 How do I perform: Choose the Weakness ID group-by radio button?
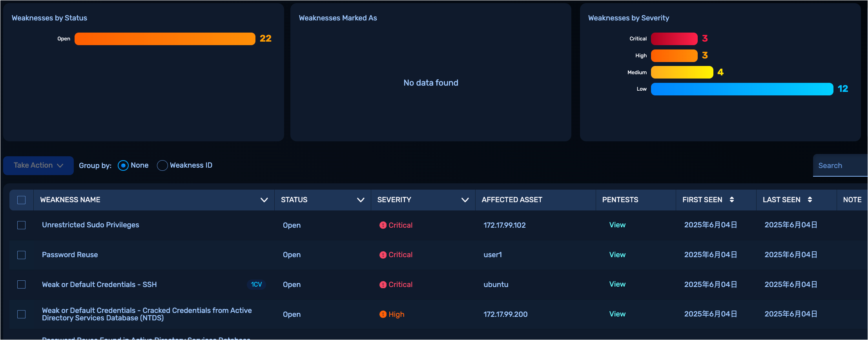pyautogui.click(x=162, y=165)
